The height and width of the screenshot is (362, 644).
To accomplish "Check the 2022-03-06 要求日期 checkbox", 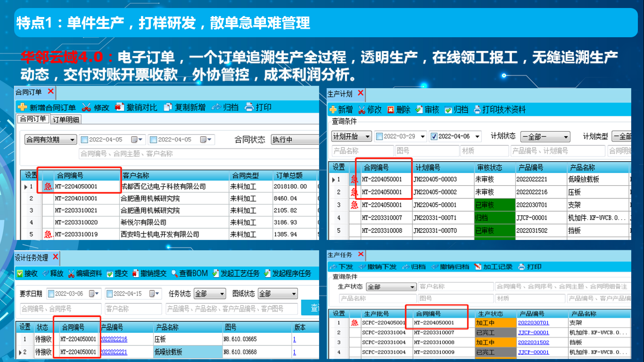I will [51, 294].
